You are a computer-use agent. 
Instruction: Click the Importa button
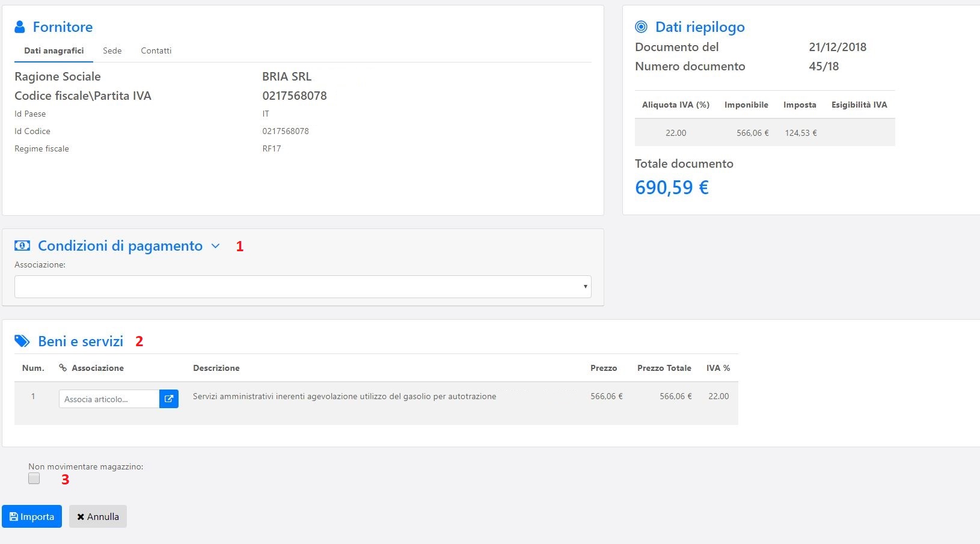click(32, 516)
